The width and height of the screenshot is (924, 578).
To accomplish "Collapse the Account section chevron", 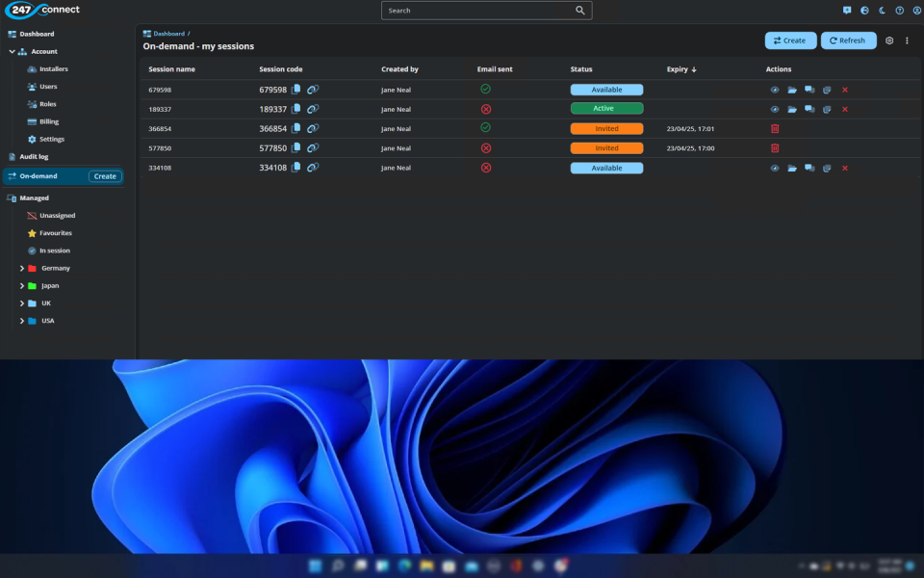I will (x=12, y=52).
